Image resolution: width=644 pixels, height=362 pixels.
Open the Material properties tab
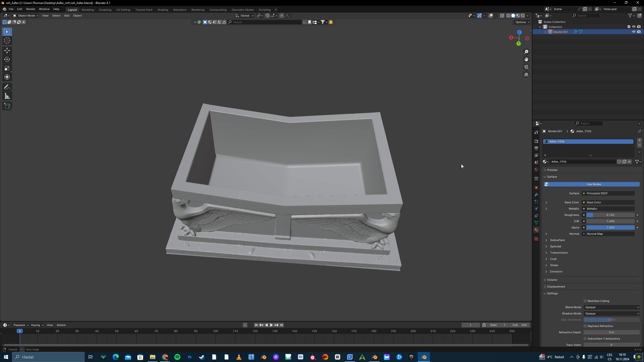pyautogui.click(x=536, y=230)
